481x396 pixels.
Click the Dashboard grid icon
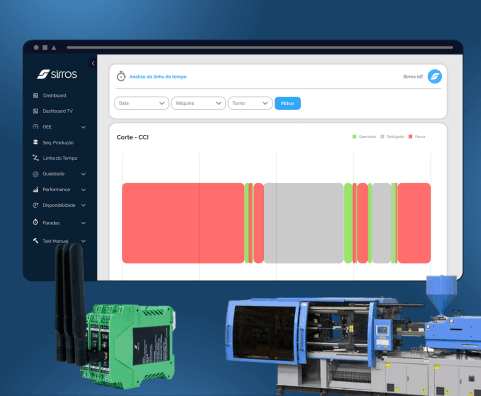[35, 96]
